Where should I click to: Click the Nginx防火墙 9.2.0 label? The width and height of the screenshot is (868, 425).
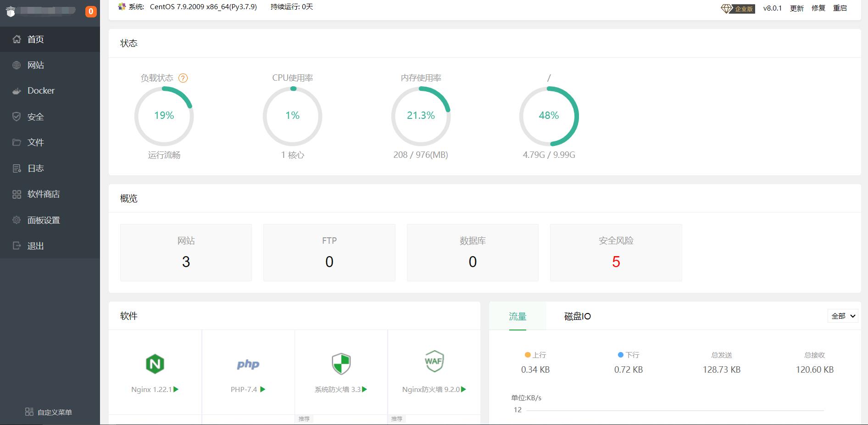click(431, 389)
